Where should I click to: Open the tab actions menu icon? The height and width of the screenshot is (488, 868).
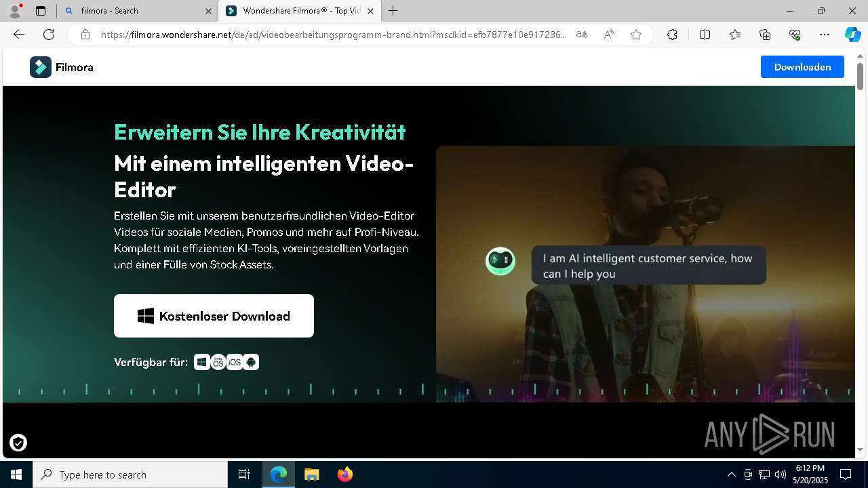(41, 11)
